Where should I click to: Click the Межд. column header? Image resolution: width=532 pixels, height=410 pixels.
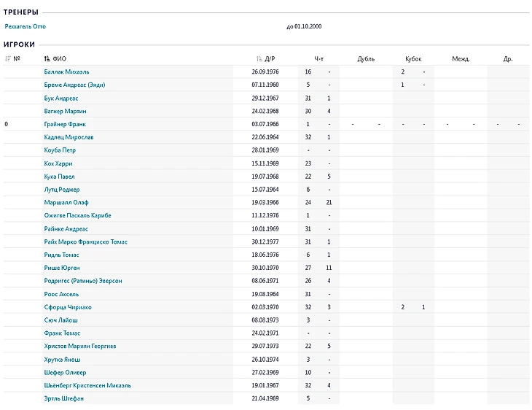pyautogui.click(x=461, y=58)
